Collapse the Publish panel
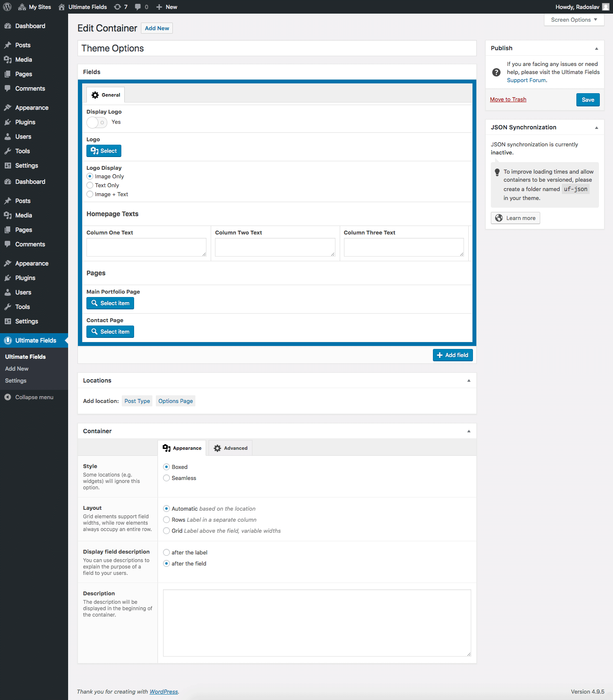This screenshot has width=613, height=700. (596, 49)
